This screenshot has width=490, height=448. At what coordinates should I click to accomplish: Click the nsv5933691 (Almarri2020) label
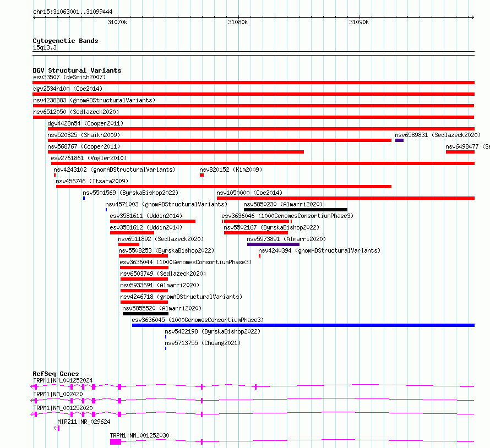point(160,285)
